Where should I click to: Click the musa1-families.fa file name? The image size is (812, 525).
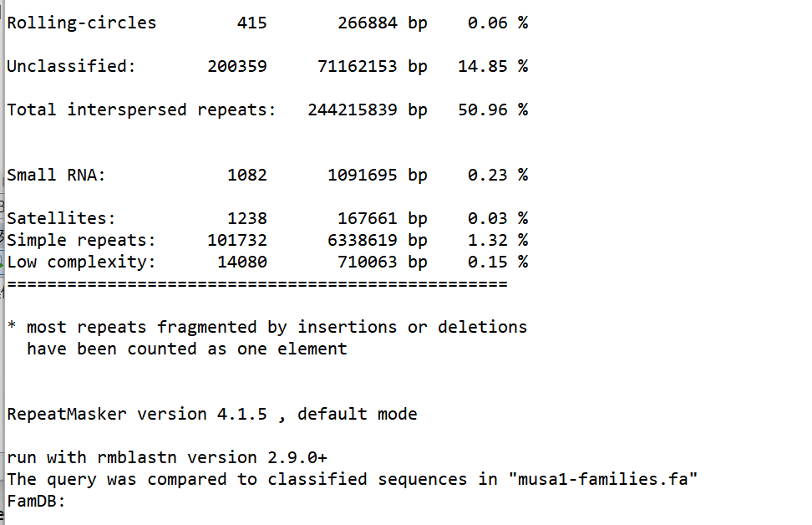pos(603,479)
